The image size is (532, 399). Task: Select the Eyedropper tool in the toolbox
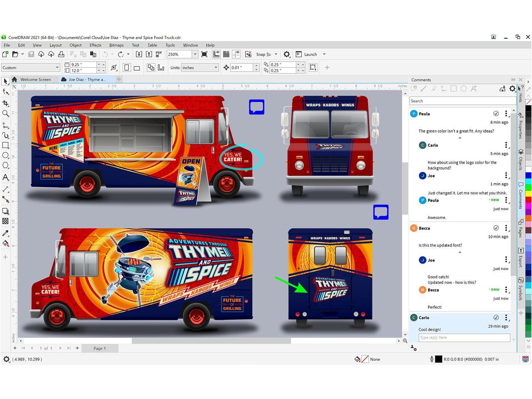point(5,233)
